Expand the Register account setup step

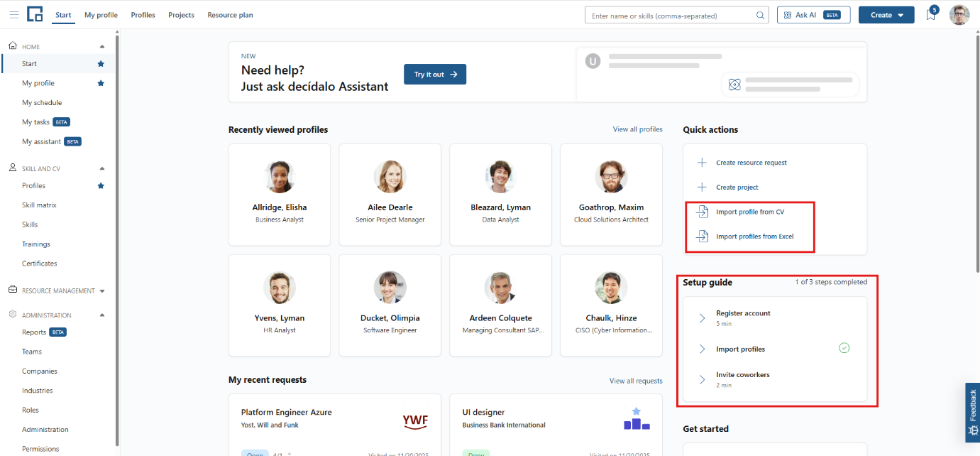coord(702,318)
